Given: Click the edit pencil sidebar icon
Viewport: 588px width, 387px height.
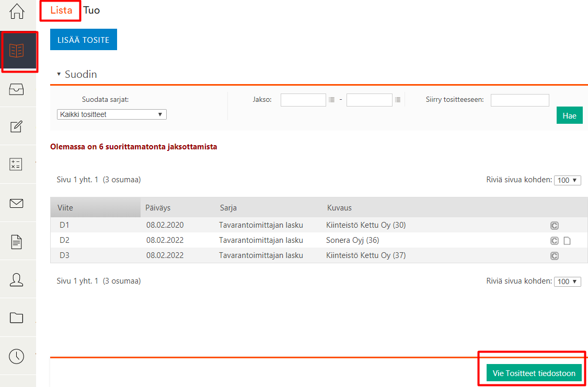Looking at the screenshot, I should (x=17, y=126).
